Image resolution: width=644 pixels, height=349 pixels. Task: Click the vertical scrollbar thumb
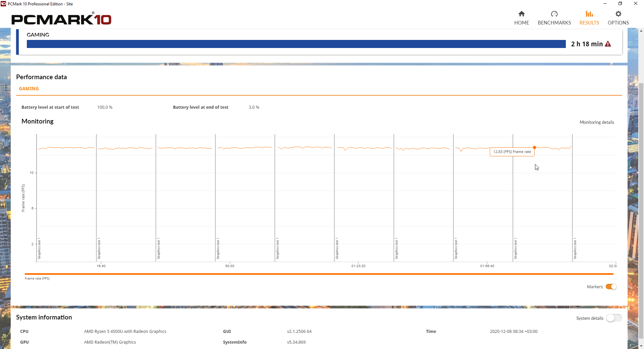641,211
